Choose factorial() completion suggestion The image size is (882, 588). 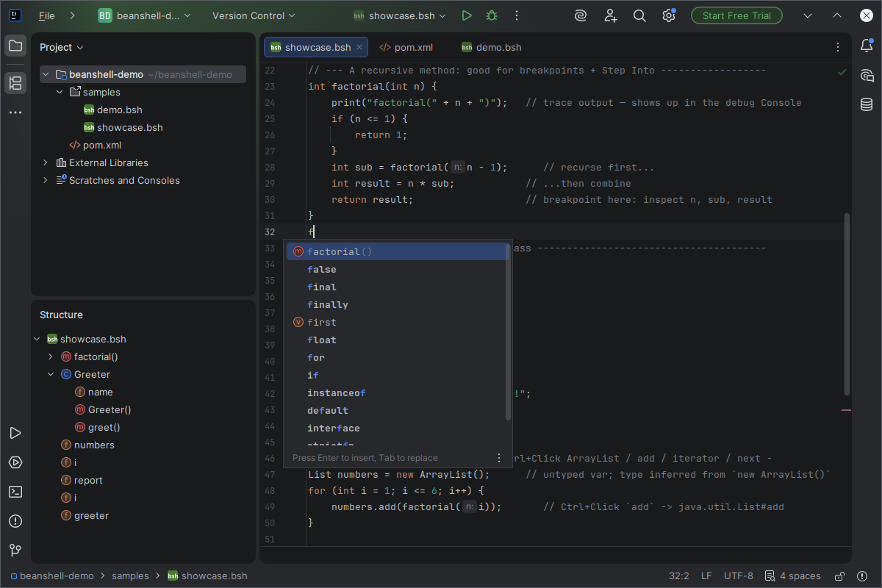click(x=397, y=251)
